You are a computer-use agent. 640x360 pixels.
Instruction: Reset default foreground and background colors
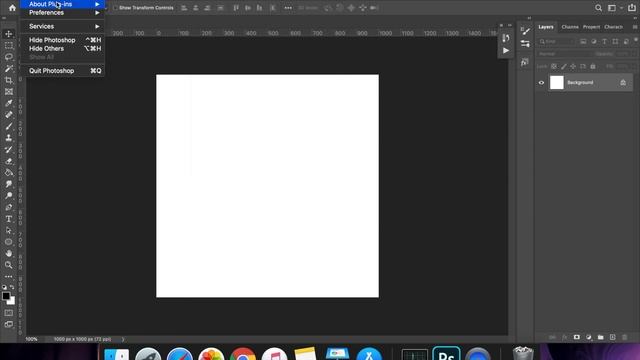[4, 287]
